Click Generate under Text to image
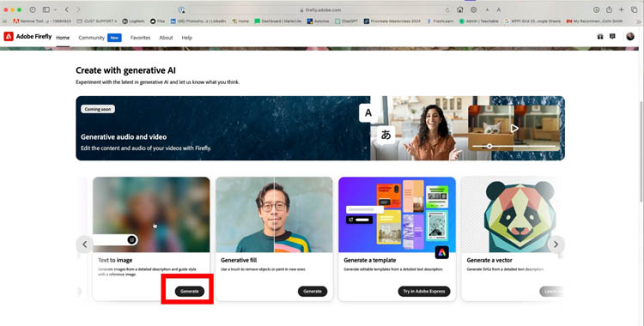The height and width of the screenshot is (326, 644). [x=190, y=291]
